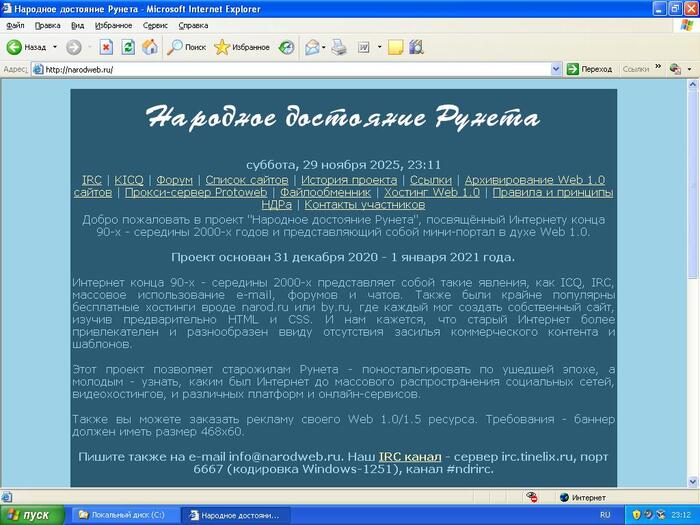Open the History (Журнал) toolbar icon
Screen dimensions: 700x525
tap(287, 47)
